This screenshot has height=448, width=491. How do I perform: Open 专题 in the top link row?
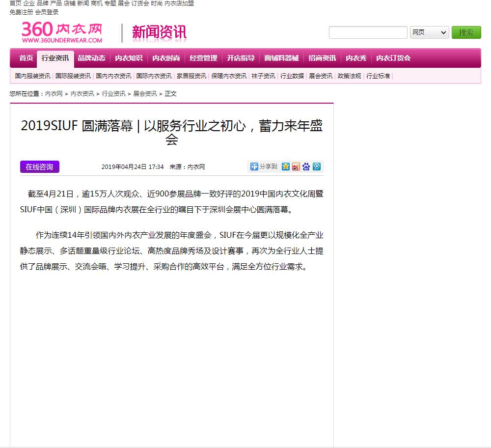(110, 3)
